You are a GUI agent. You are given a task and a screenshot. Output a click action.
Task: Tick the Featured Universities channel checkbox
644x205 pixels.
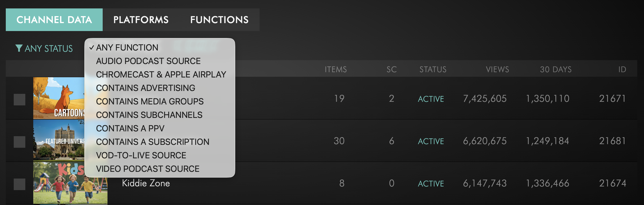click(x=20, y=142)
